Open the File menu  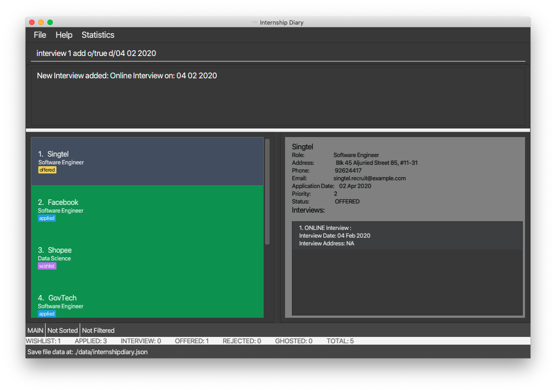[40, 35]
